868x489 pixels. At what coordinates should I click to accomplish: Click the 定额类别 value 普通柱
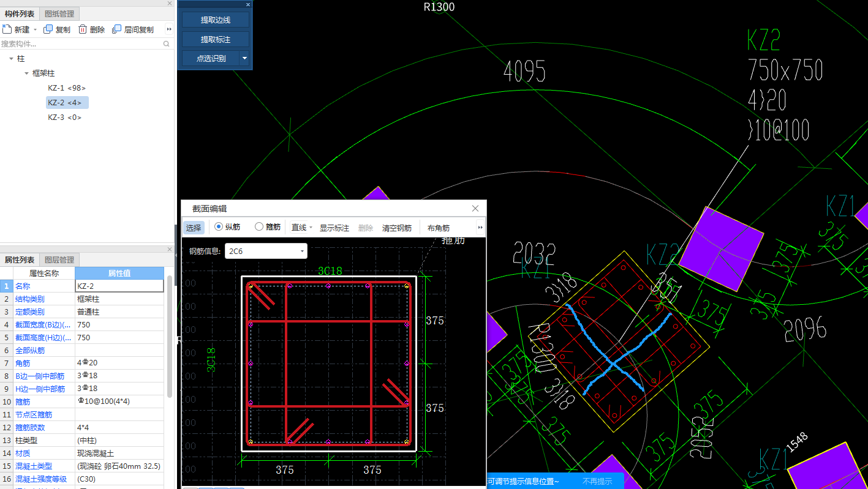[x=119, y=312]
